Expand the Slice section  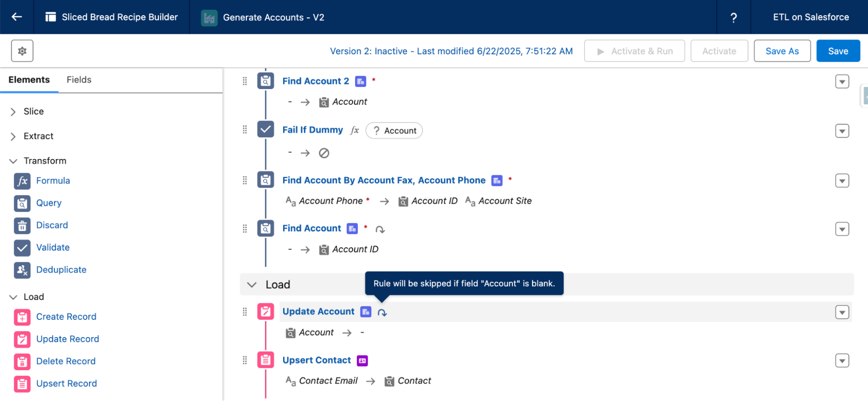pos(13,112)
